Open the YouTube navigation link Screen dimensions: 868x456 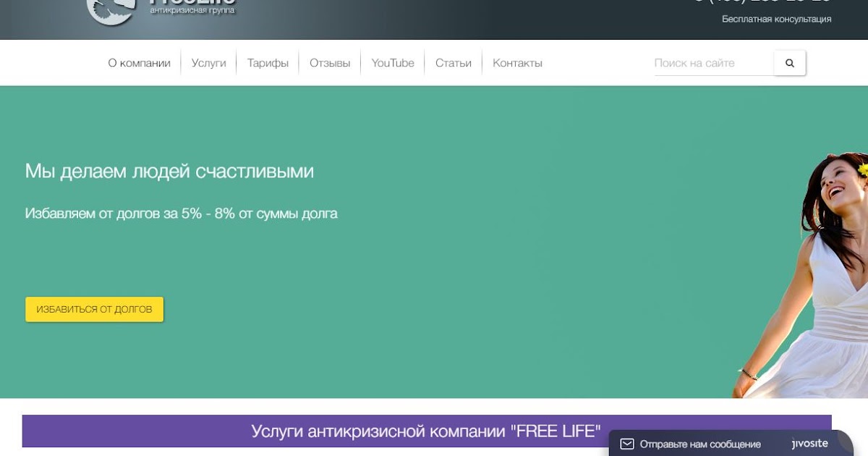tap(393, 63)
